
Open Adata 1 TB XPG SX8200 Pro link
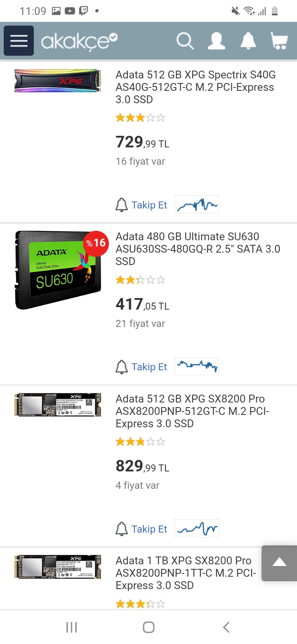186,573
